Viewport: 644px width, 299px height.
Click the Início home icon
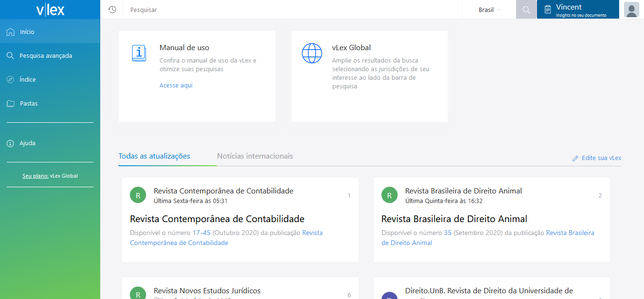pyautogui.click(x=11, y=32)
